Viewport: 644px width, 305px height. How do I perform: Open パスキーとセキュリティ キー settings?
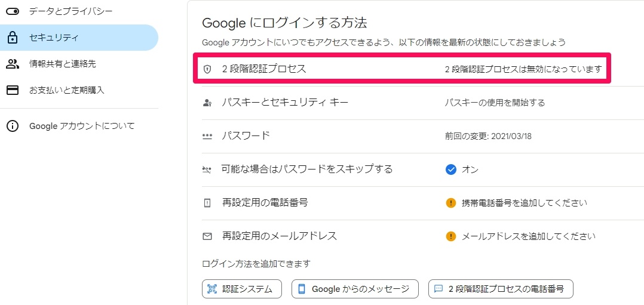422,103
